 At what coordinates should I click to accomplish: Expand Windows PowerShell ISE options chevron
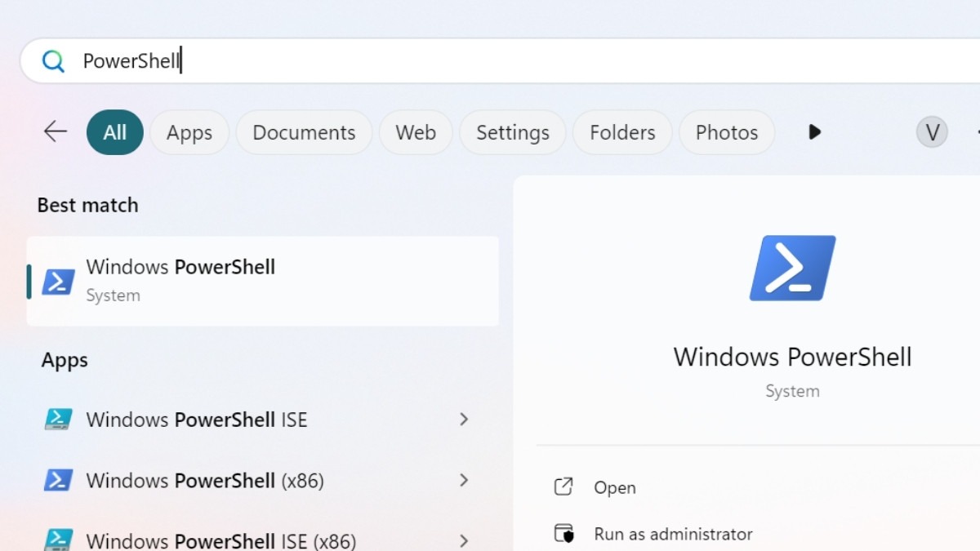pos(464,420)
